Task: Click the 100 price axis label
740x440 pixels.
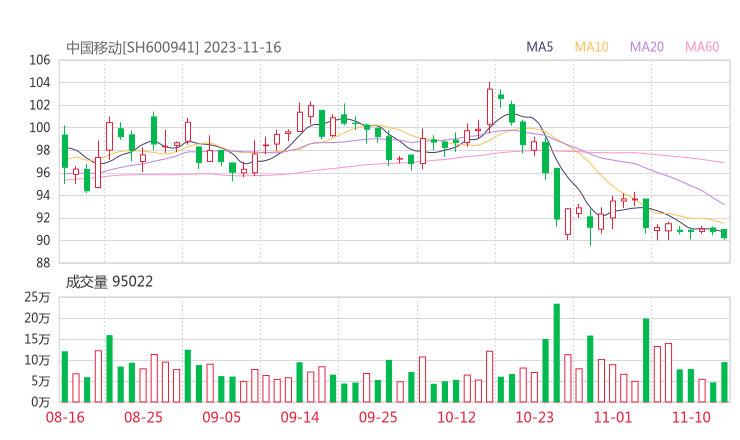Action: coord(40,127)
